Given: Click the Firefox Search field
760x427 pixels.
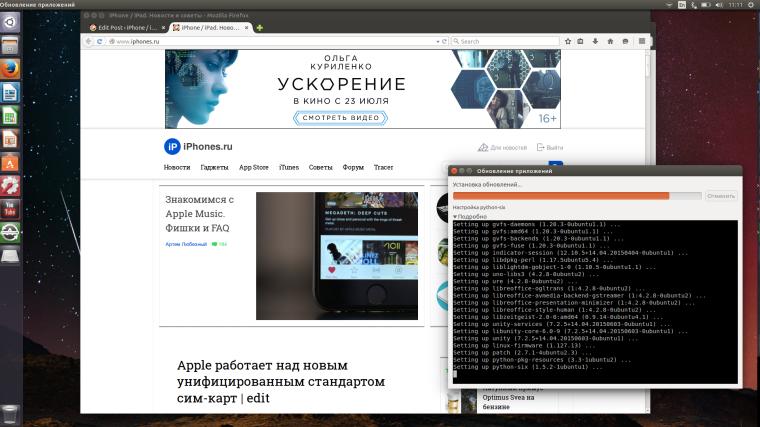Looking at the screenshot, I should (505, 42).
